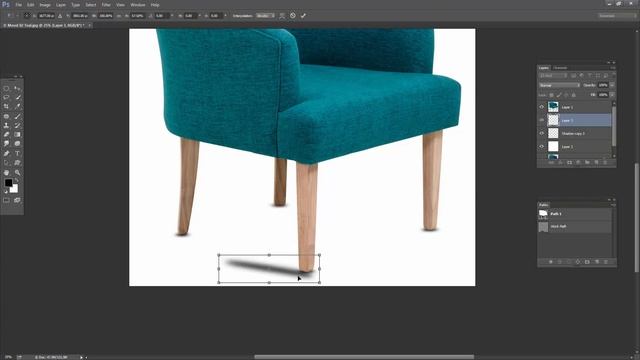Open layer filter kind dropdown
The image size is (640, 360).
point(553,76)
